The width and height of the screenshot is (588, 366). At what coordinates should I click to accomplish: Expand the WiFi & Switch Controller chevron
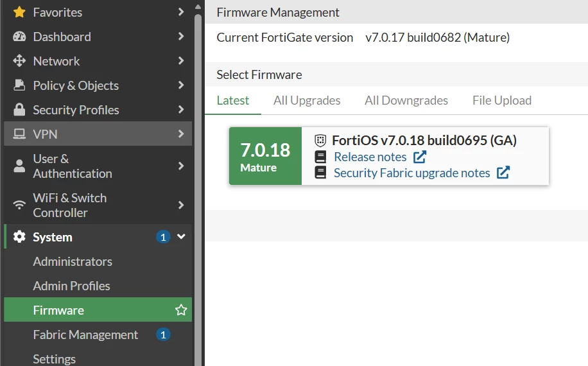pyautogui.click(x=181, y=205)
